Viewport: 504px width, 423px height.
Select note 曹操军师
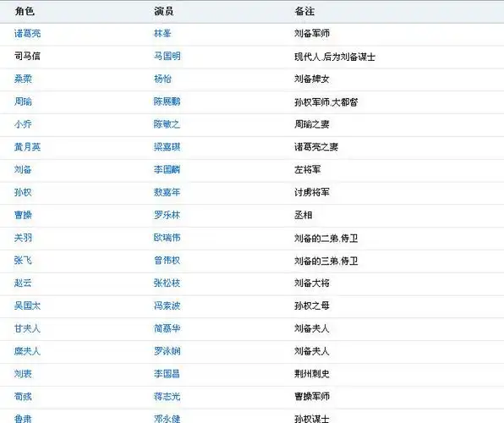click(x=312, y=396)
